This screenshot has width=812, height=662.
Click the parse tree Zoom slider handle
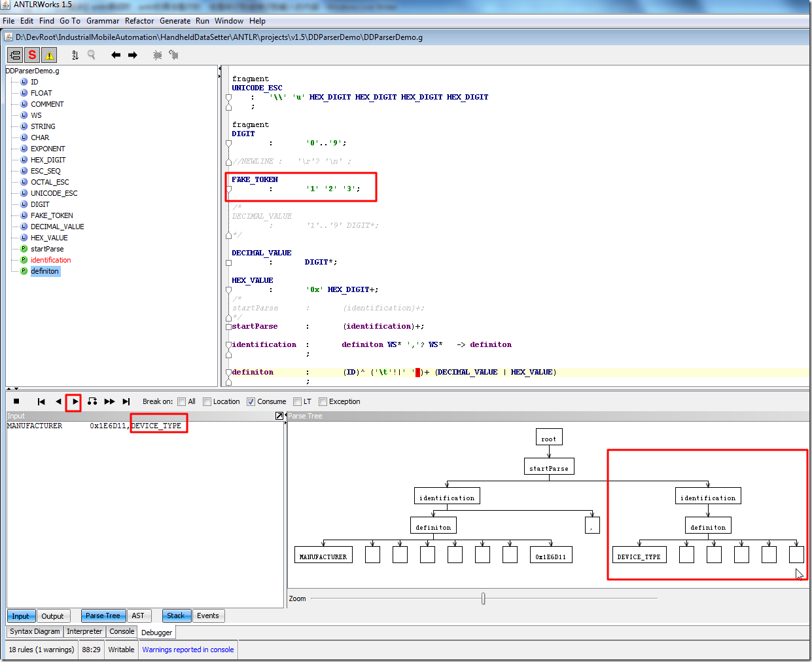click(483, 598)
